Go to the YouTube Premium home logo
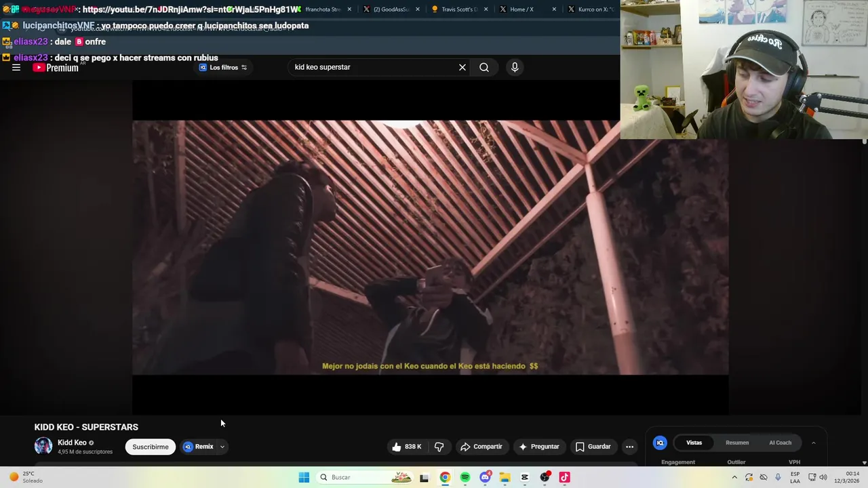 (x=56, y=68)
